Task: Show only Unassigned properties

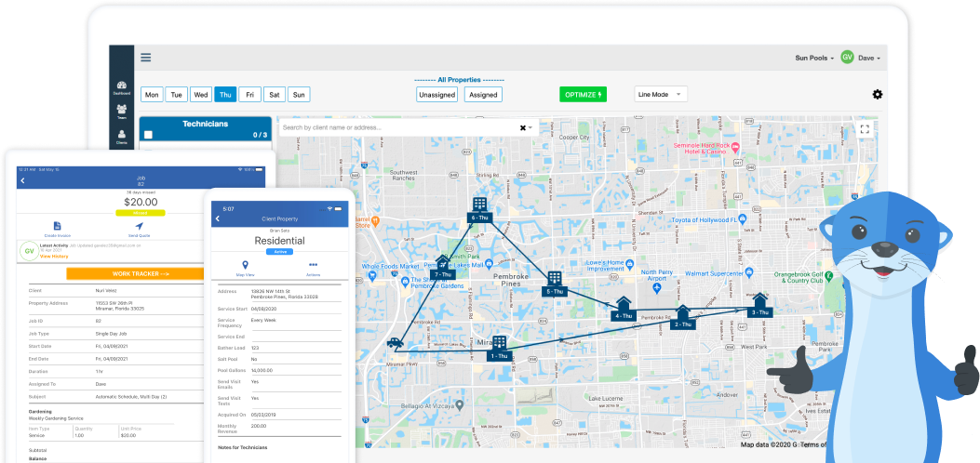Action: pyautogui.click(x=436, y=94)
